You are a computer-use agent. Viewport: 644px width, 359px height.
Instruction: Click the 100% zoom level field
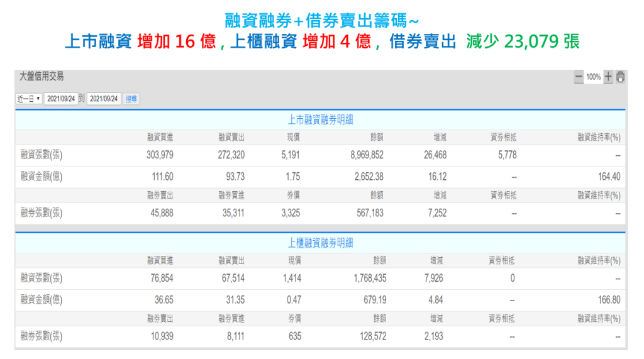[x=593, y=77]
